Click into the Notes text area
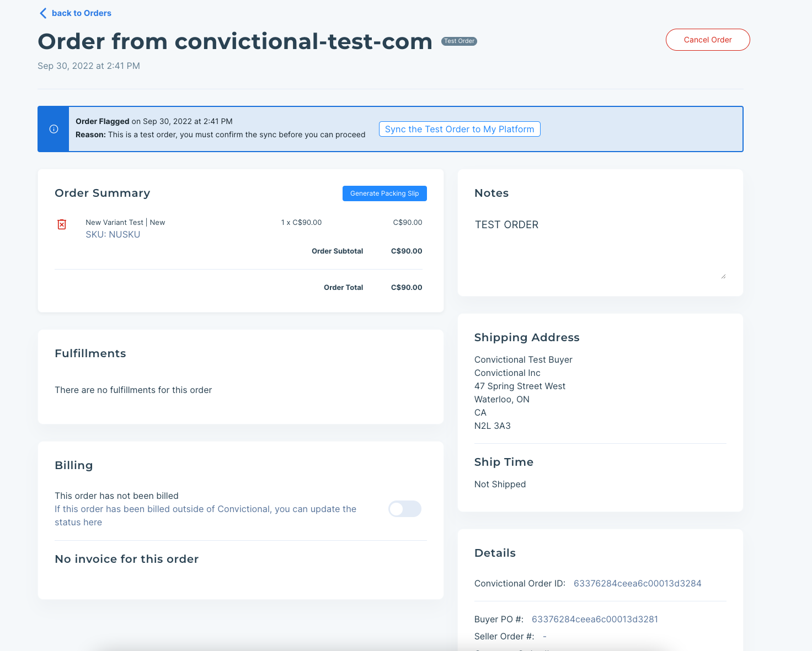Image resolution: width=812 pixels, height=651 pixels. tap(599, 248)
